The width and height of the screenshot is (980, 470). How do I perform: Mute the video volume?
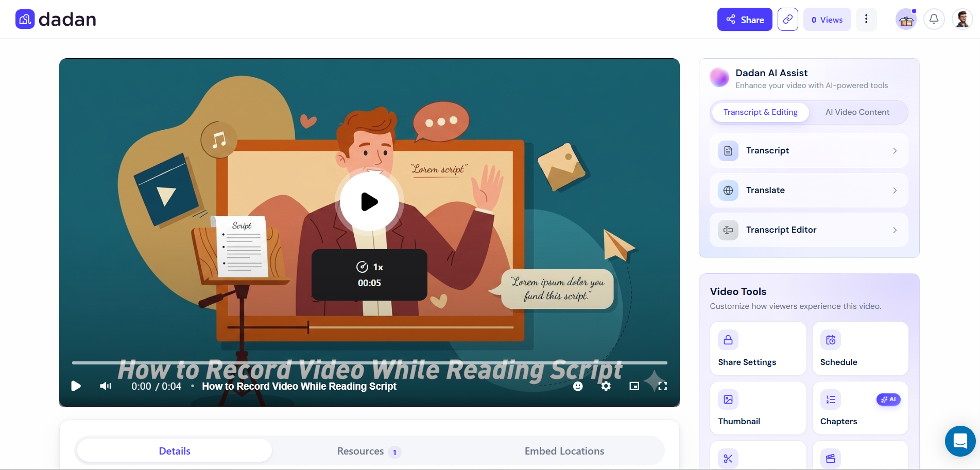click(106, 386)
